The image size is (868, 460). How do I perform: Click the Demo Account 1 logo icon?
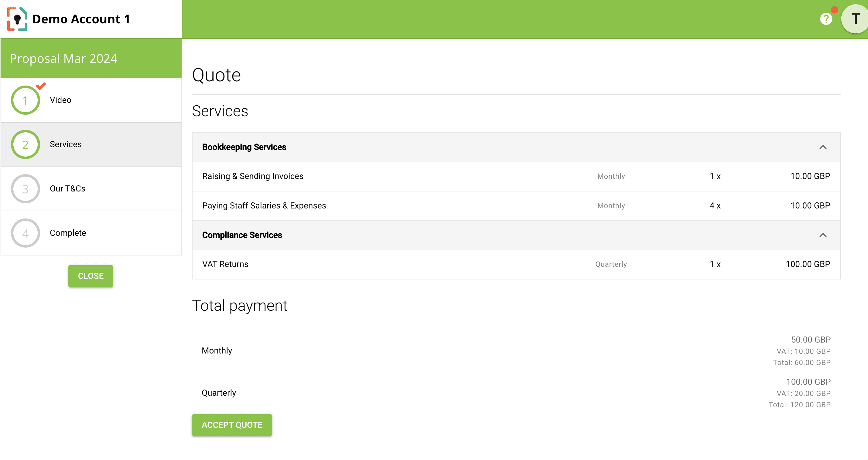coord(18,18)
